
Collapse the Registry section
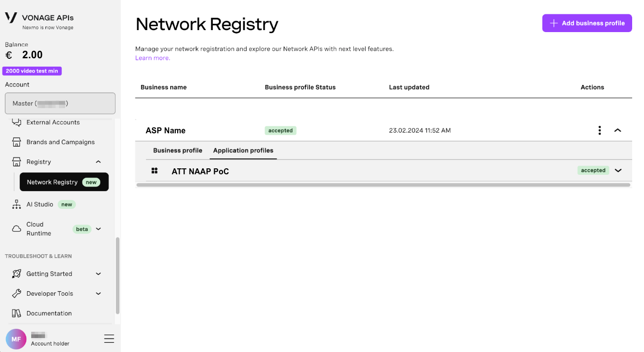(98, 161)
